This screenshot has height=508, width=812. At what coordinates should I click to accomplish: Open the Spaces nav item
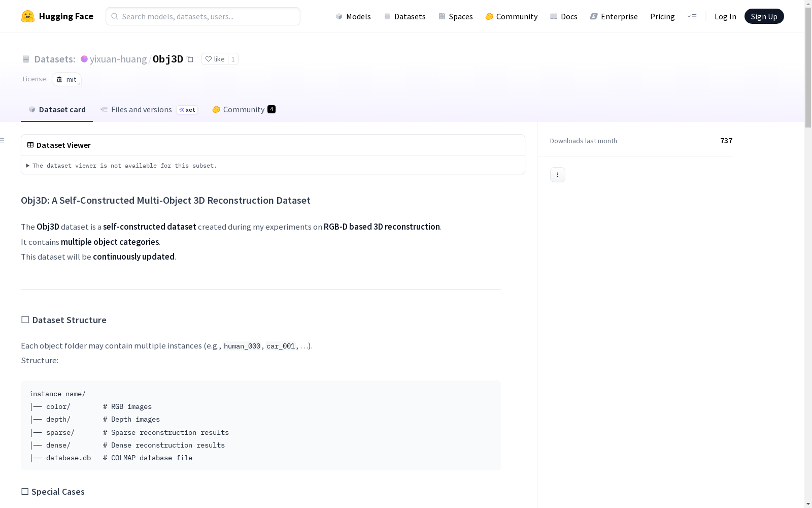pos(455,16)
